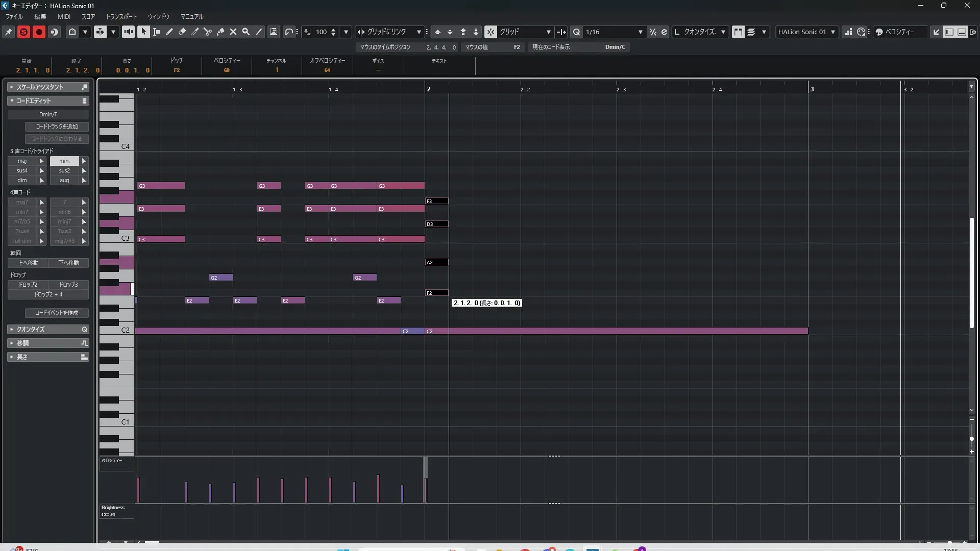This screenshot has height=551, width=980.
Task: Click the ドロップ2 button
Action: click(x=28, y=285)
